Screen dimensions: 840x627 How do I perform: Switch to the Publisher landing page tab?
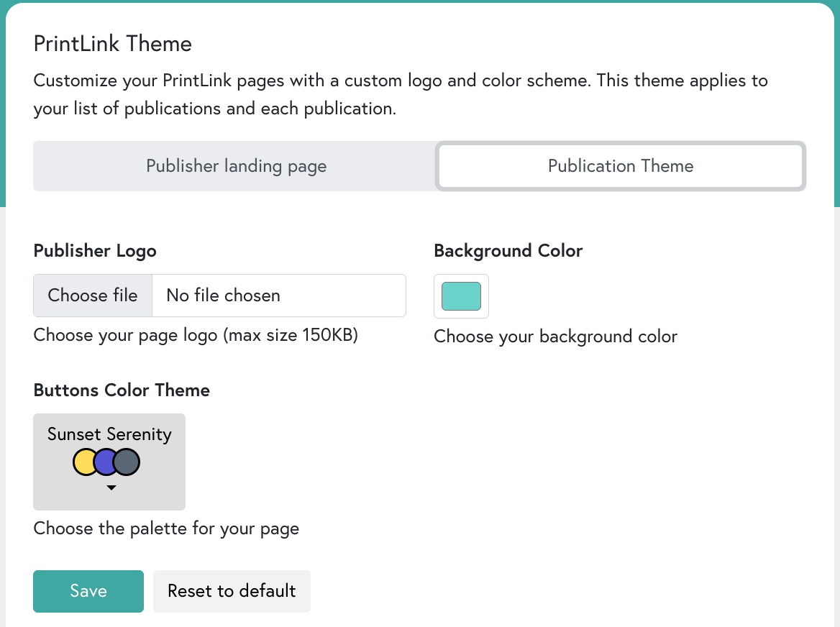[x=236, y=166]
